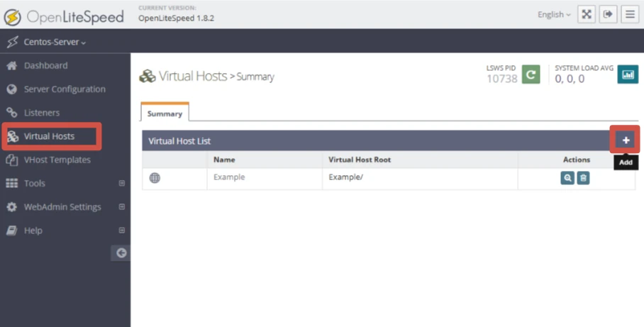Open the hamburger menu icon
Screen dimensions: 644x327
[x=630, y=15]
